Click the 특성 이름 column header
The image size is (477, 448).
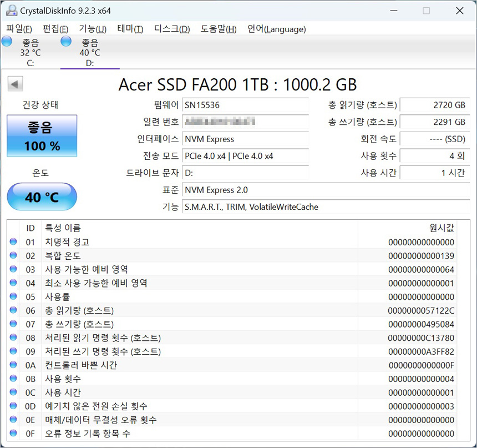coord(62,228)
